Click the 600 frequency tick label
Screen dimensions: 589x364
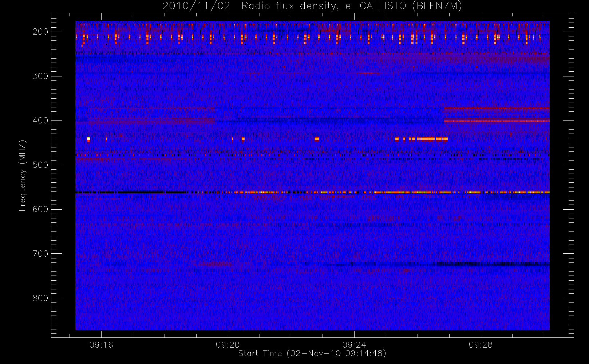(40, 209)
